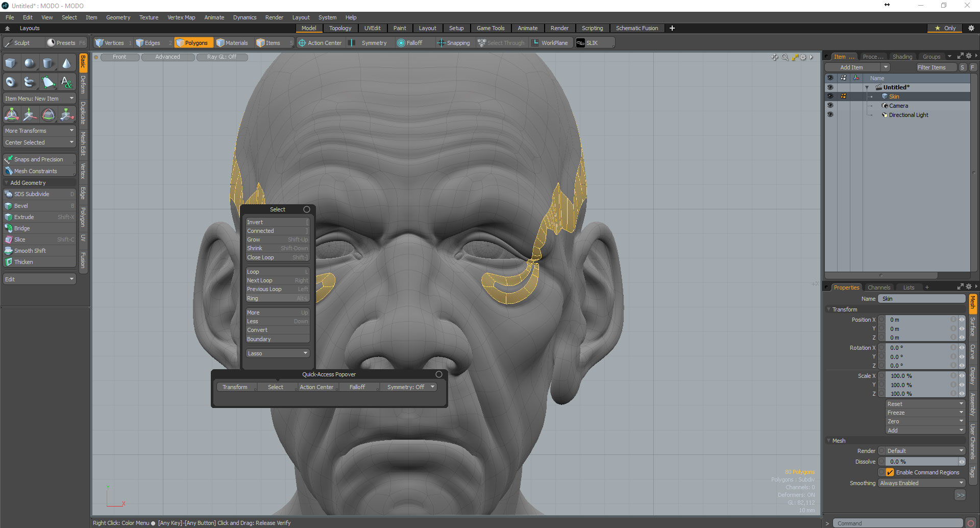Activate the combined Transform tool icon
The width and height of the screenshot is (980, 528).
(11, 115)
